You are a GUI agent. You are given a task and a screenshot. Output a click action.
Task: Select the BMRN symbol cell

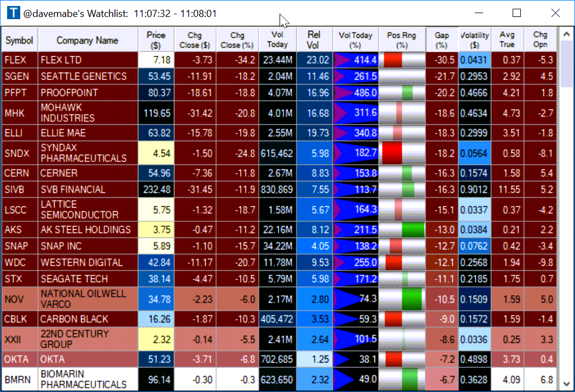click(20, 379)
